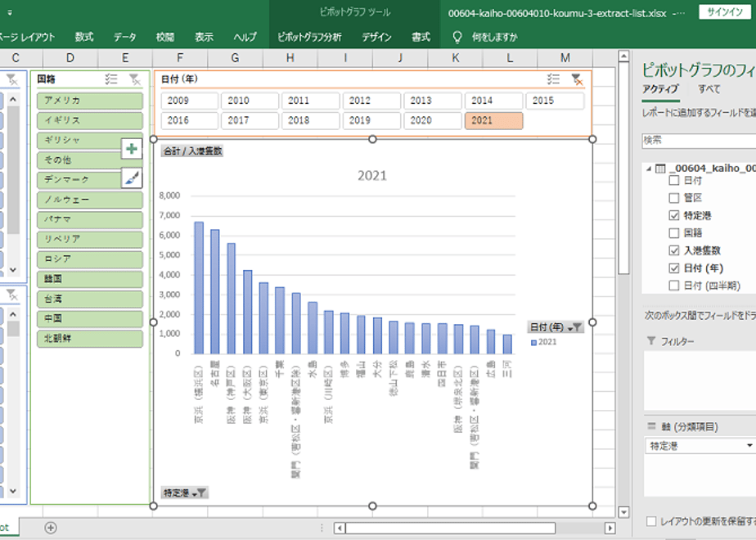Screen dimensions: 756x540
Task: Open the chart styles brush button
Action: pos(132,178)
